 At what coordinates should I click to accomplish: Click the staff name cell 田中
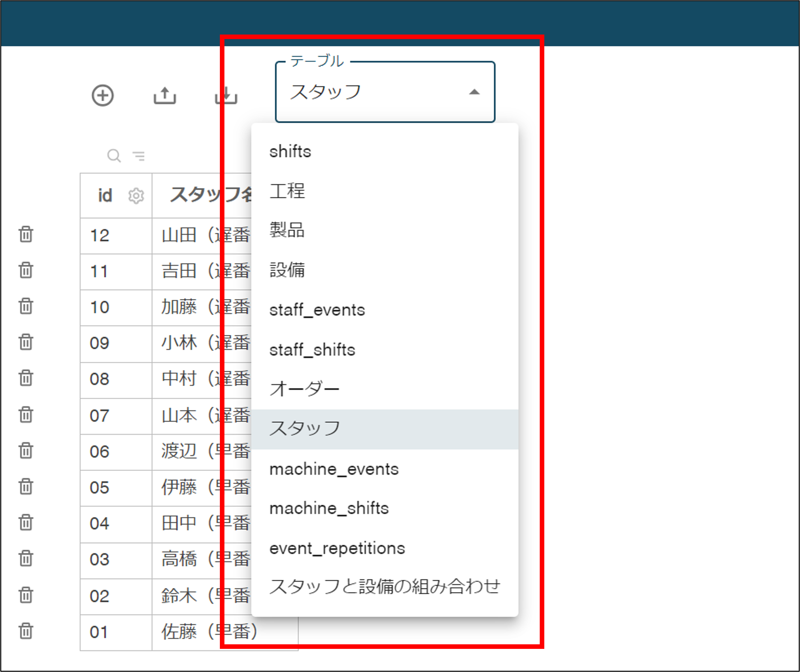(202, 524)
